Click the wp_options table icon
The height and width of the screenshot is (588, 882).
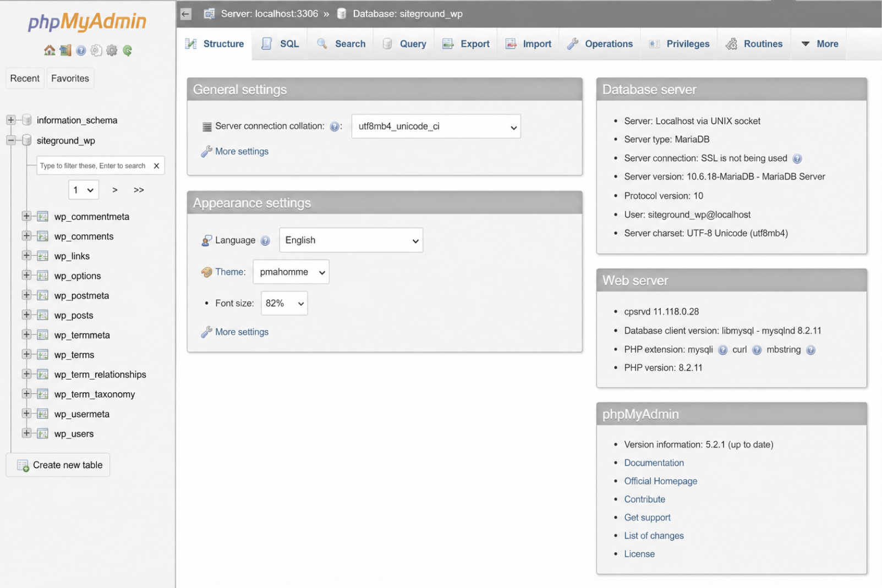pos(42,276)
